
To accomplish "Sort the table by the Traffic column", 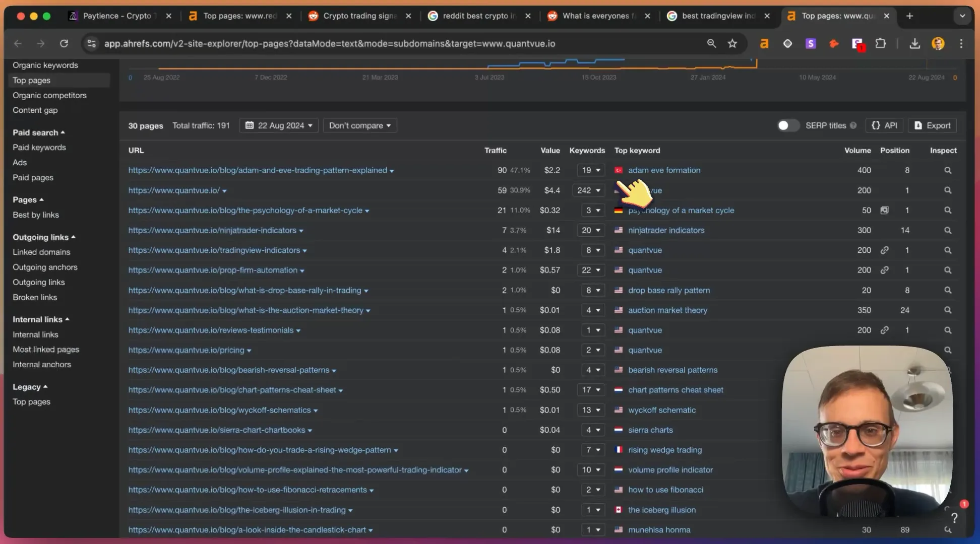I will click(496, 151).
